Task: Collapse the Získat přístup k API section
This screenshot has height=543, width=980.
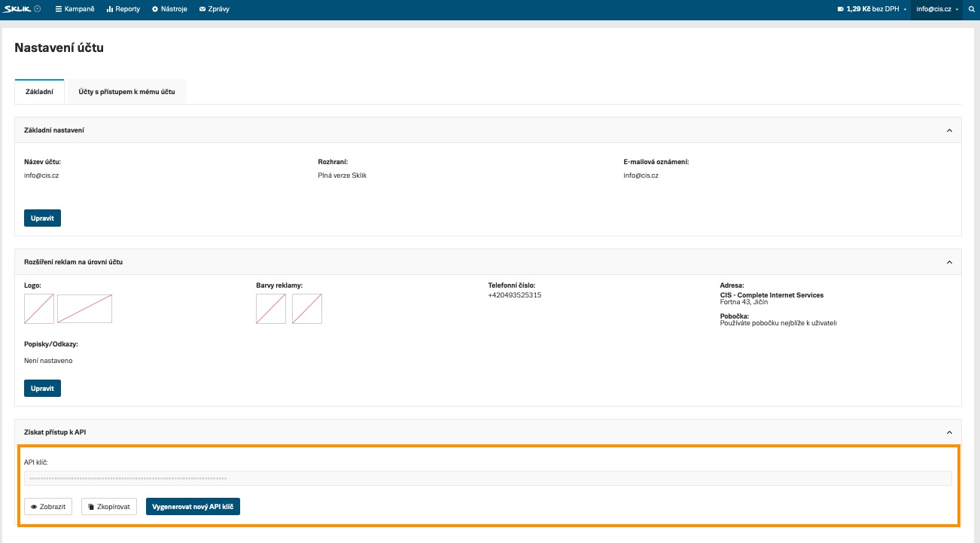Action: [949, 432]
